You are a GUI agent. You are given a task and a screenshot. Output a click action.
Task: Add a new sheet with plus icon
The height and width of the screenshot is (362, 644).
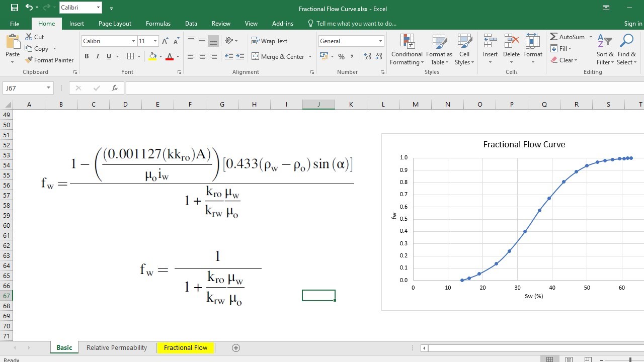tap(235, 347)
